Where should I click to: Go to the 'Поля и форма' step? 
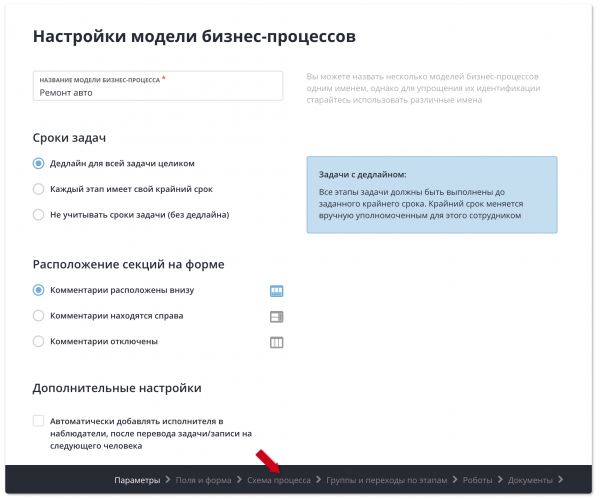tap(203, 481)
